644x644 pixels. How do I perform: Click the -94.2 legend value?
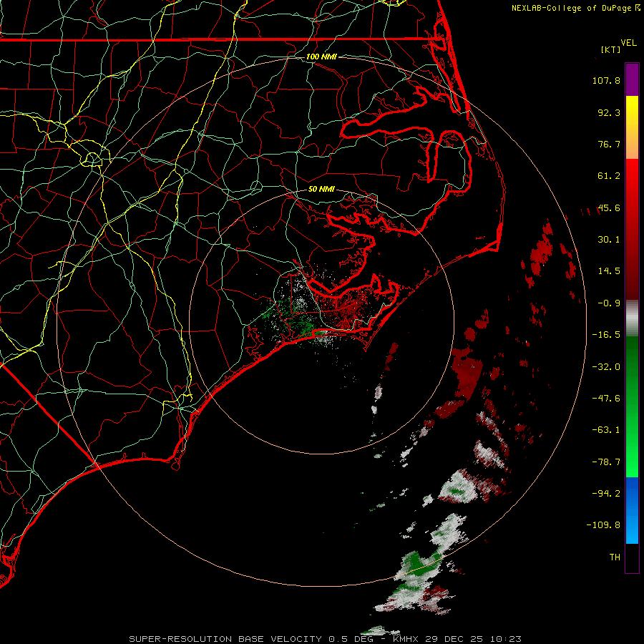pos(606,494)
